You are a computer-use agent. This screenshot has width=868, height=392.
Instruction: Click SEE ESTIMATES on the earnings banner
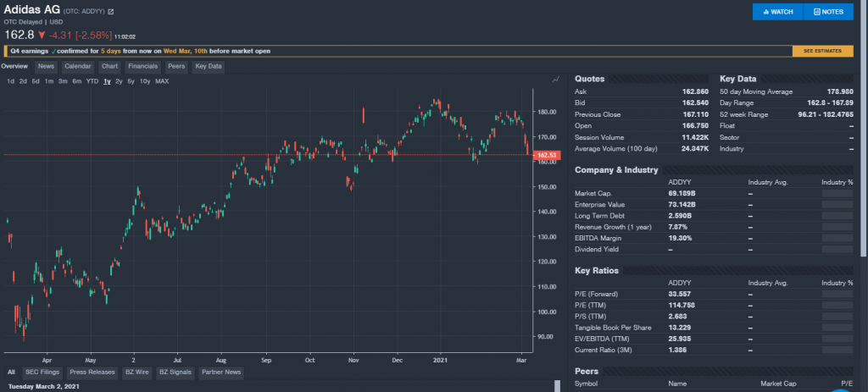(x=822, y=51)
